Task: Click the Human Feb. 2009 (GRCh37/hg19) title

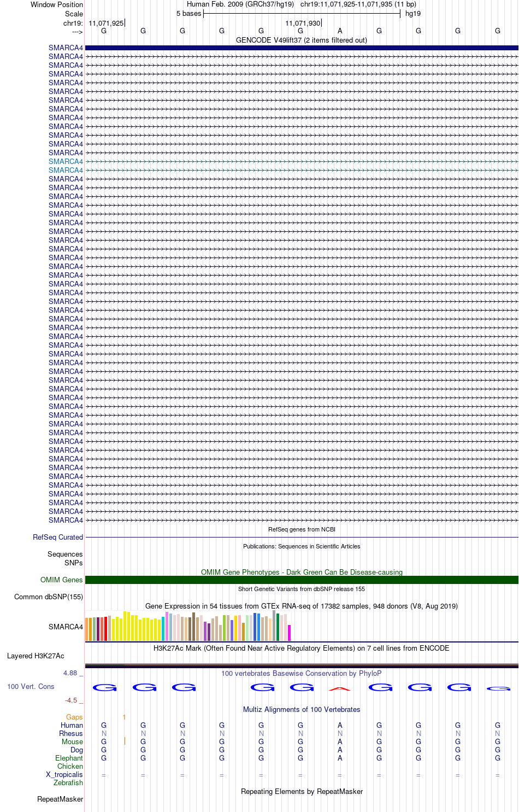Action: tap(240, 4)
